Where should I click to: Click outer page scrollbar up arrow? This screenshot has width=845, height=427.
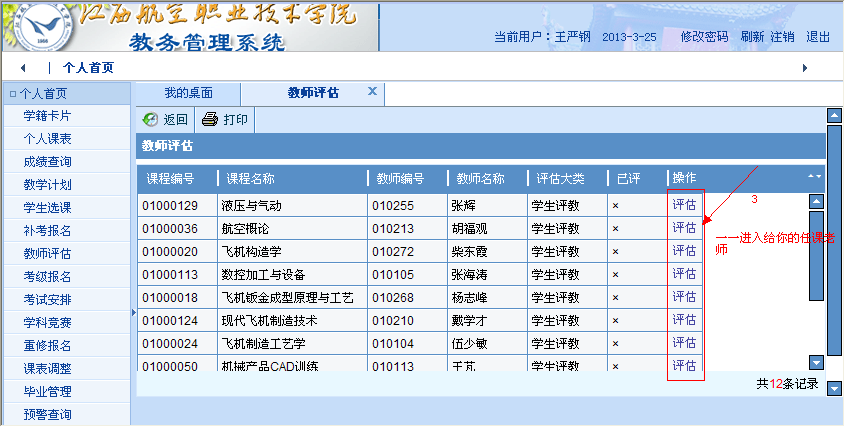[x=833, y=116]
